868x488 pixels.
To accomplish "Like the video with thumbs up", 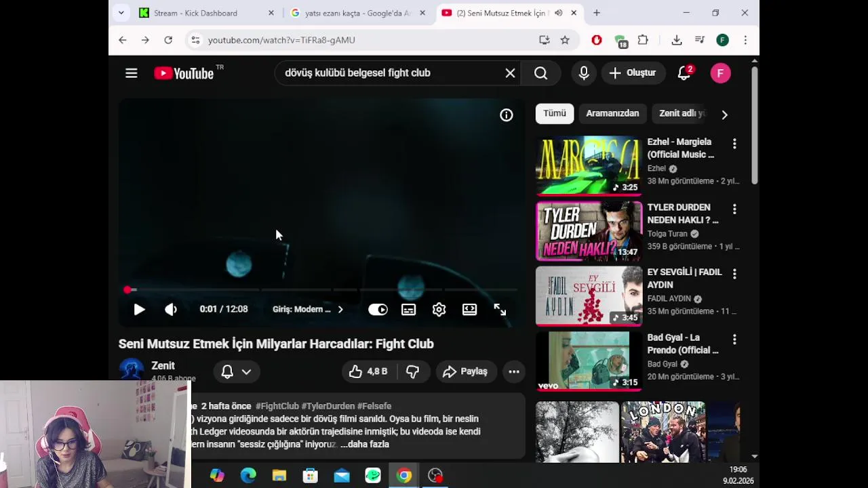I will coord(368,371).
